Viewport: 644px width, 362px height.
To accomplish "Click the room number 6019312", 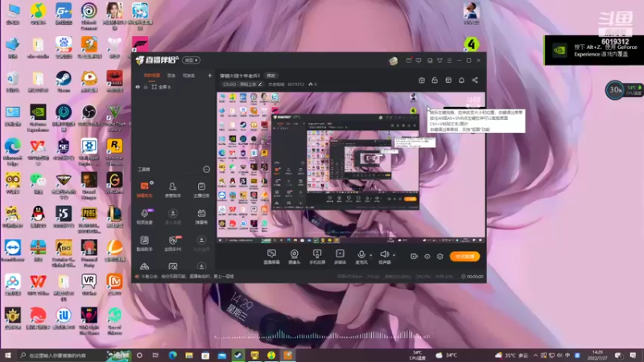I will click(x=295, y=84).
